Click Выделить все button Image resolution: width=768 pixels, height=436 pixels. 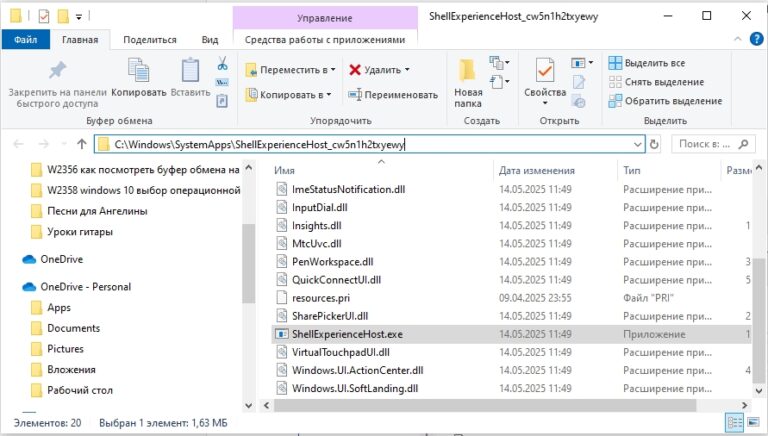[647, 63]
